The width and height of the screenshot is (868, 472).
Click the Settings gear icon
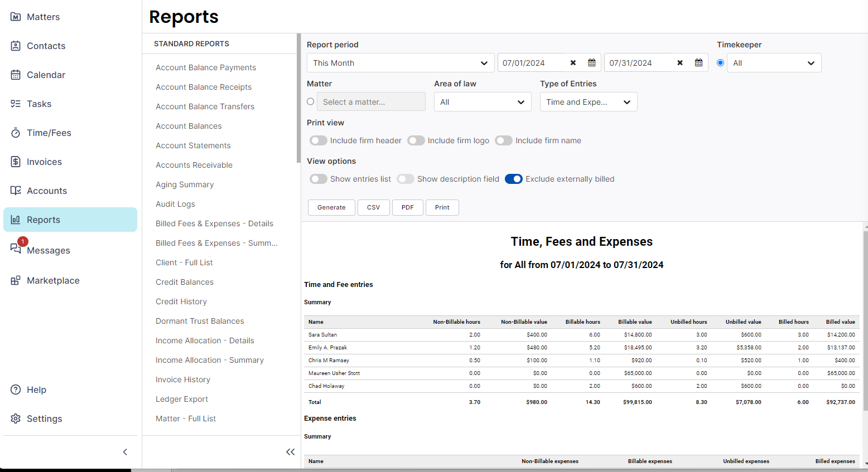click(16, 419)
